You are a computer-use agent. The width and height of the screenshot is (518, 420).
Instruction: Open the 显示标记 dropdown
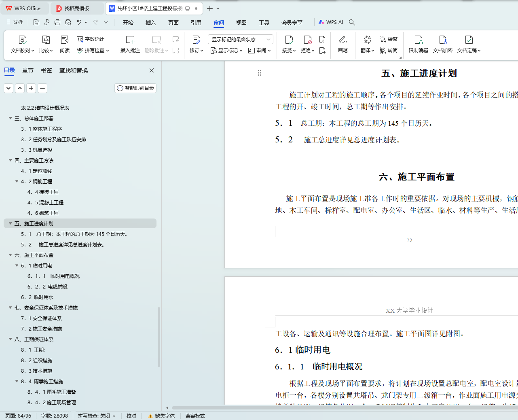coord(226,51)
